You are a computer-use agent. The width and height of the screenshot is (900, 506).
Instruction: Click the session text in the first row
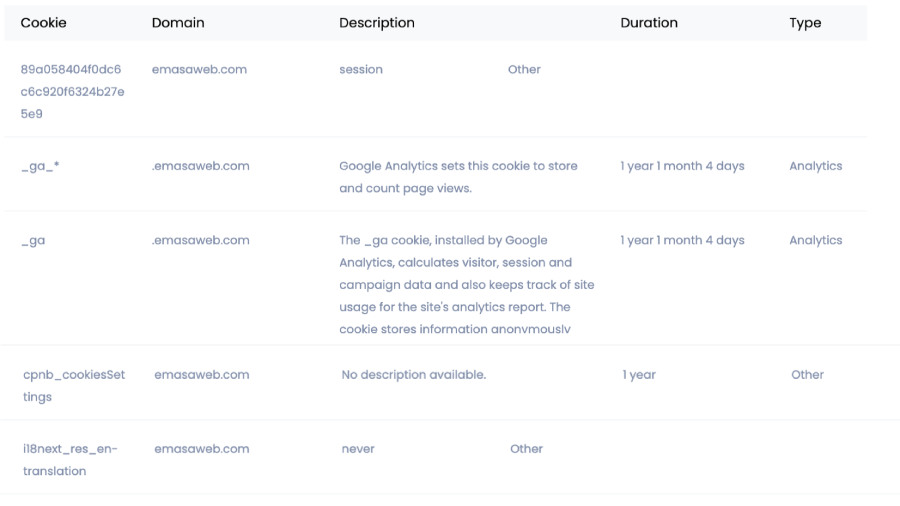pos(360,70)
